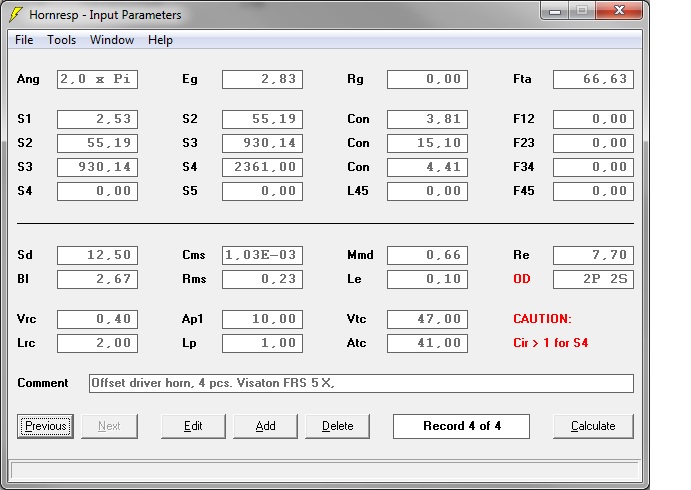Screen dimensions: 691x490
Task: Minimize the Hornresp window
Action: 555,11
